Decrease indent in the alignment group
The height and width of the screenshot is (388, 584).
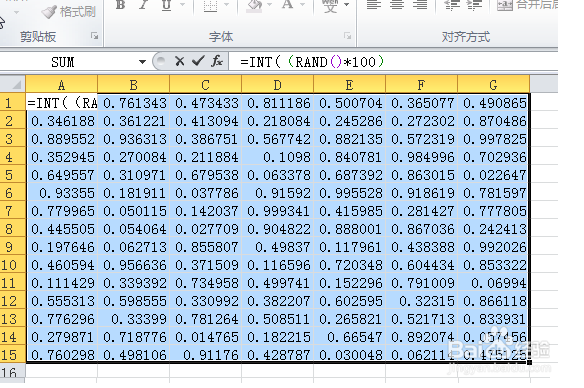click(451, 5)
